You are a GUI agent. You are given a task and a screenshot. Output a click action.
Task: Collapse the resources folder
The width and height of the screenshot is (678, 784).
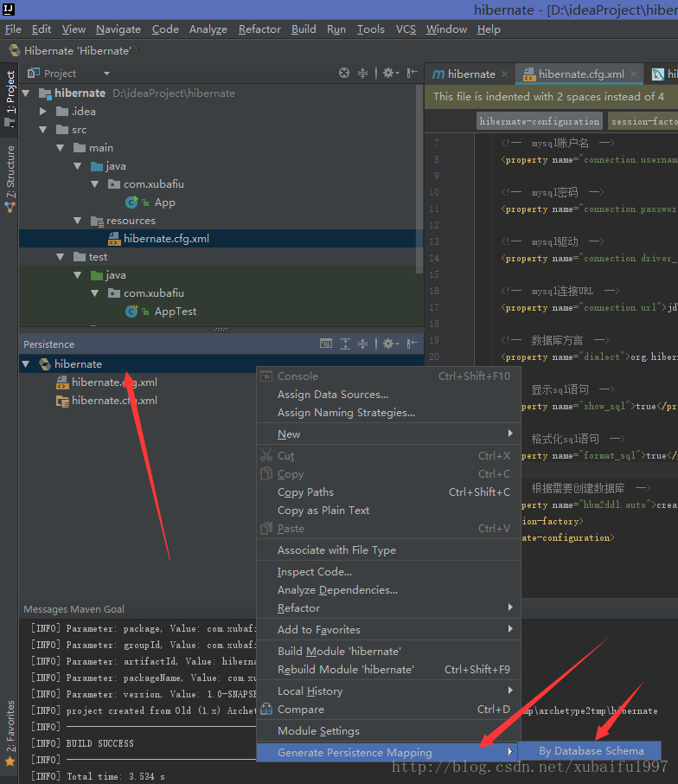pos(78,221)
